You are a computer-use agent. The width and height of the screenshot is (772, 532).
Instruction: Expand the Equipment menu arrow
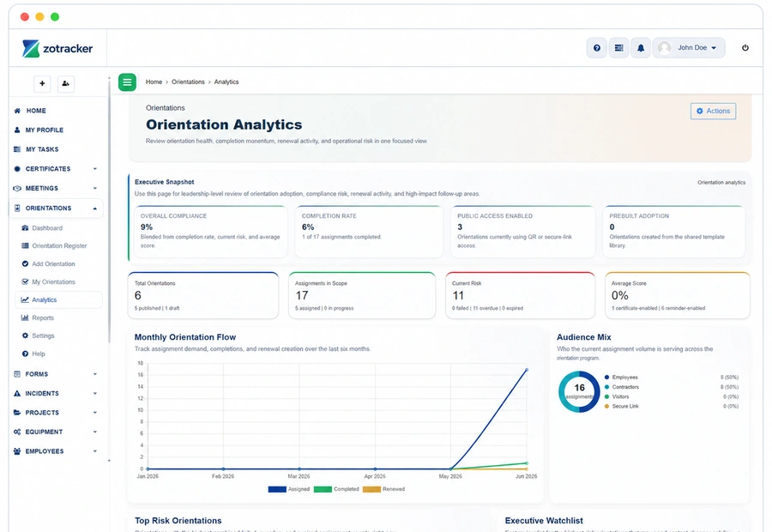(x=95, y=432)
